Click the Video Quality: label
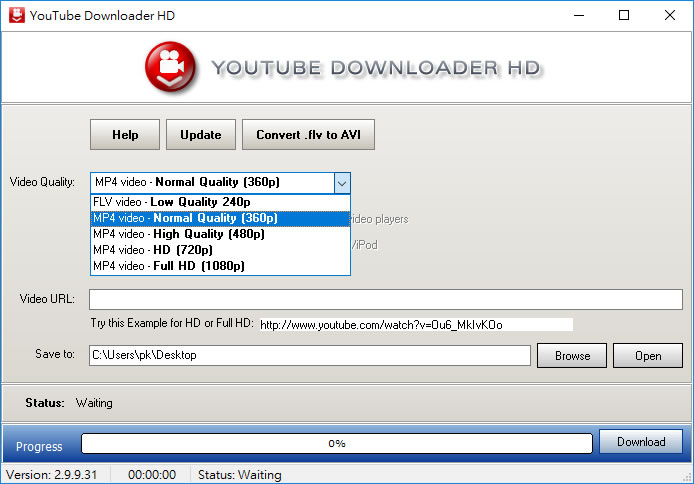This screenshot has height=484, width=694. (x=42, y=182)
